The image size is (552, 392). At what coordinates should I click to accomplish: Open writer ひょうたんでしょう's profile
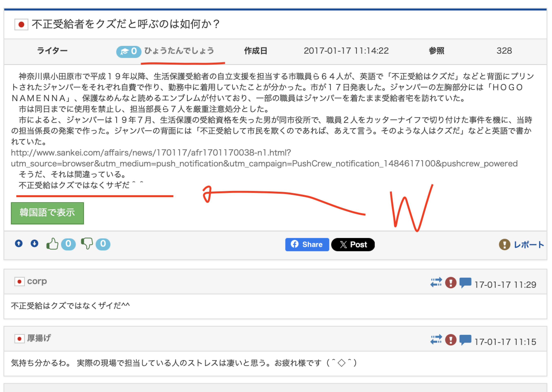[179, 51]
